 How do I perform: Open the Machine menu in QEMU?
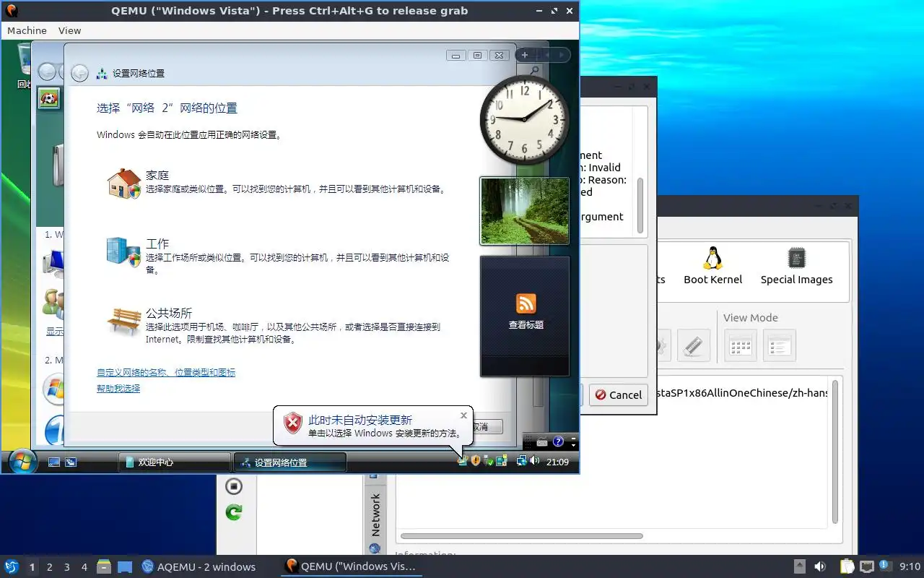pyautogui.click(x=27, y=30)
